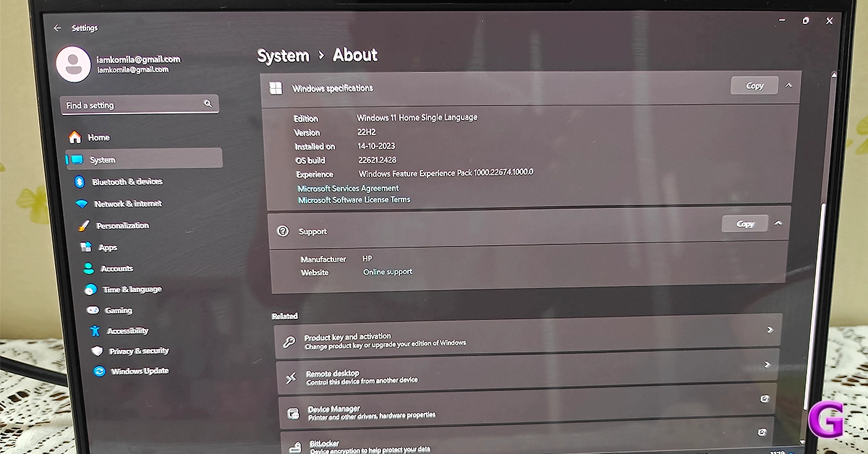Copy the Support section details
The image size is (868, 454).
point(745,224)
